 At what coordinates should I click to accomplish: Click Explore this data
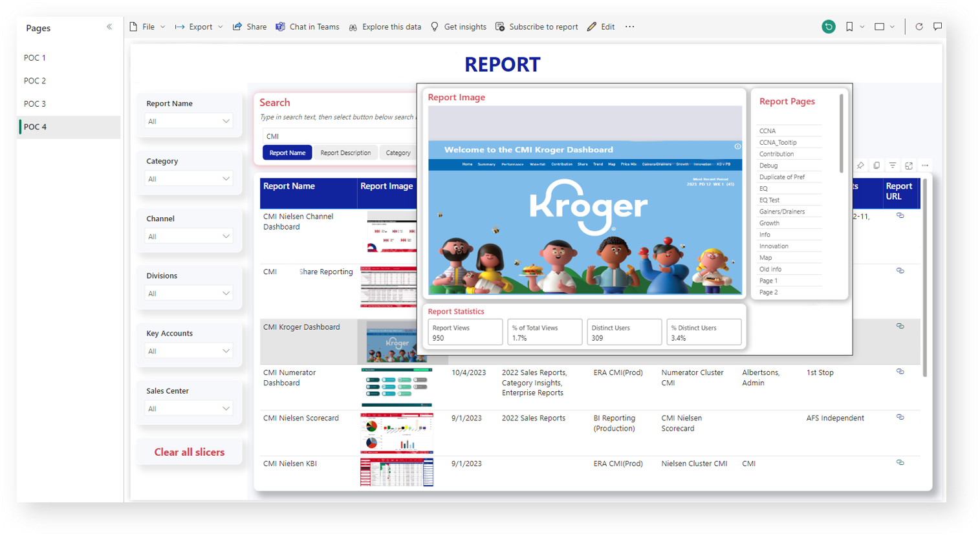pyautogui.click(x=385, y=27)
